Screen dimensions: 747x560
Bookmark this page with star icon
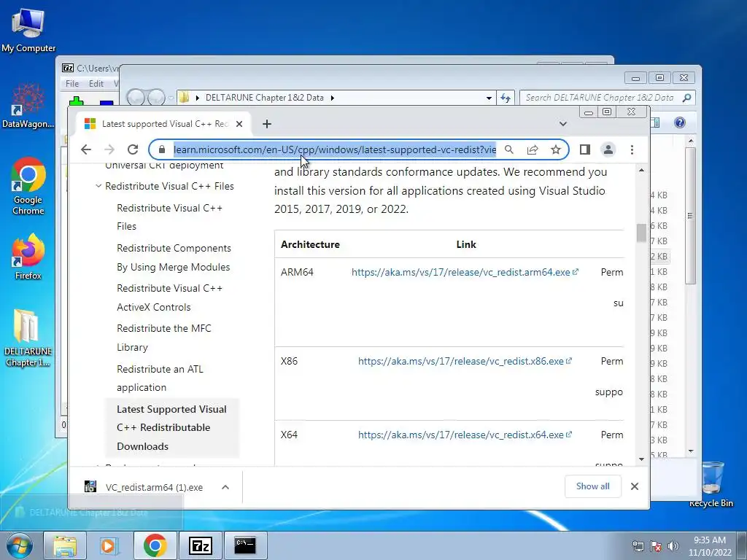[555, 149]
